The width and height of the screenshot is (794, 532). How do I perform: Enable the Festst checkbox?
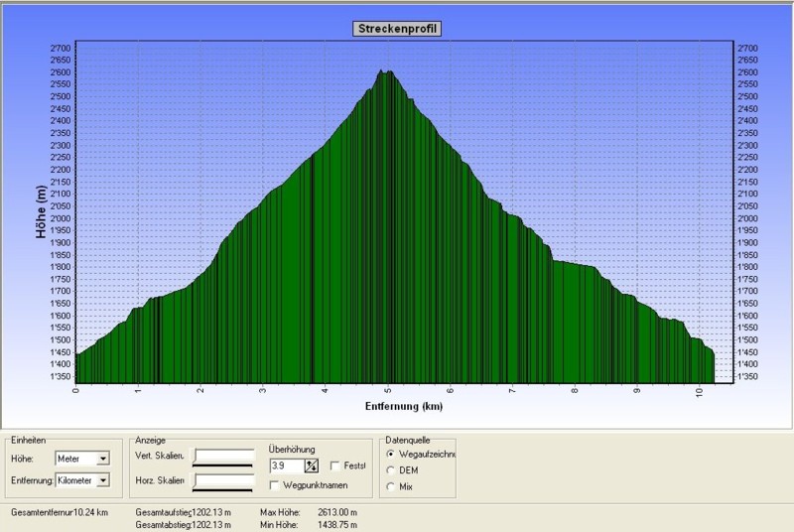tap(334, 465)
